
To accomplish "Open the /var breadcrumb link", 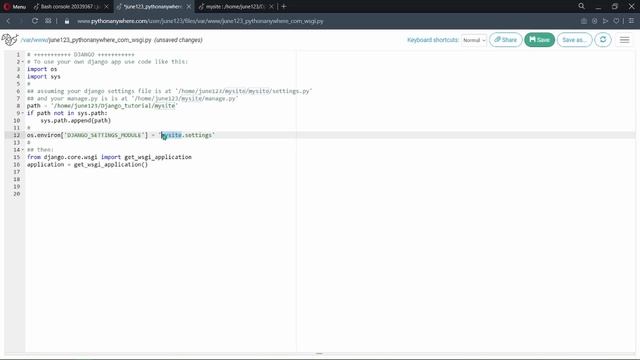I will pyautogui.click(x=26, y=40).
